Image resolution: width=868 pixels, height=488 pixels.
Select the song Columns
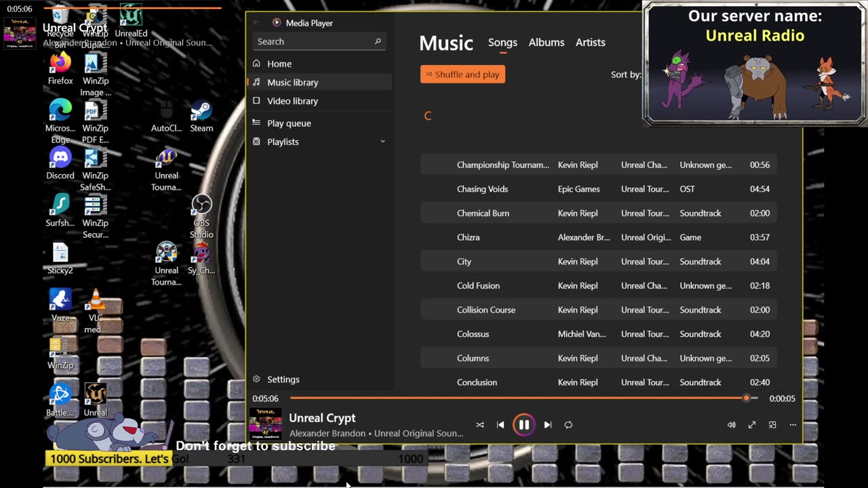(x=598, y=359)
